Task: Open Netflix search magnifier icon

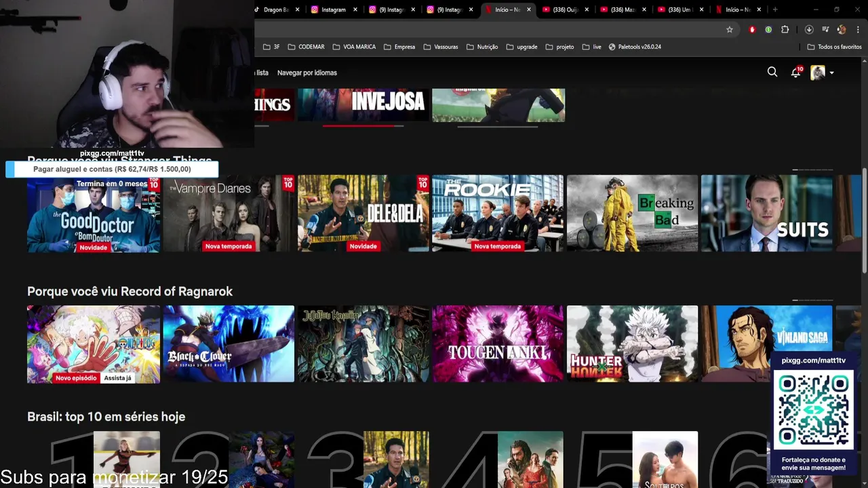Action: click(x=772, y=72)
